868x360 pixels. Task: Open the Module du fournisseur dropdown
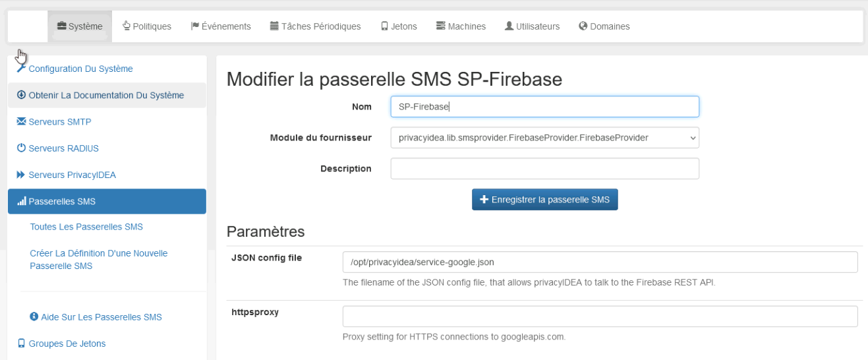pyautogui.click(x=544, y=138)
